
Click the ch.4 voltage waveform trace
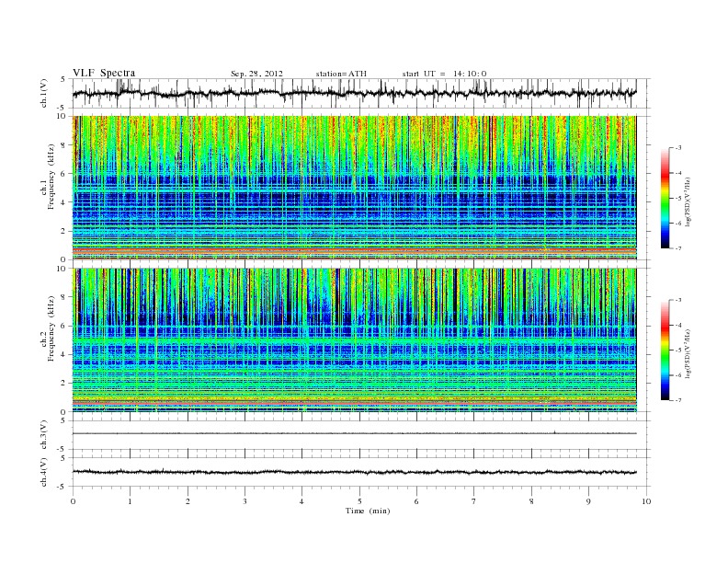355,472
